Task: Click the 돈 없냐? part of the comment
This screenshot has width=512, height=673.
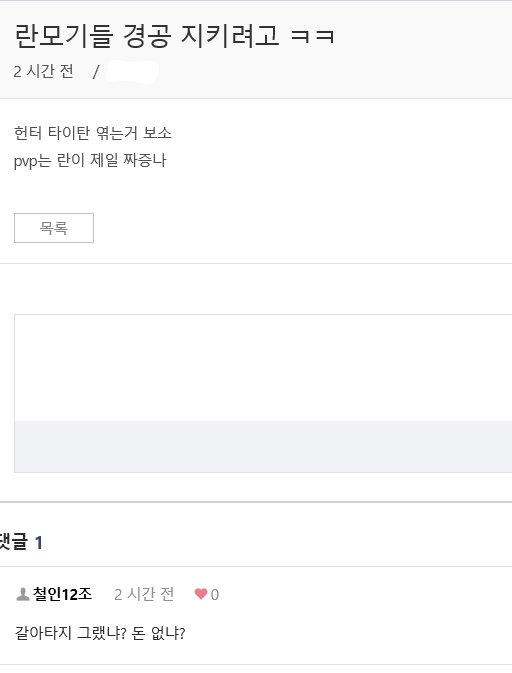Action: coord(158,633)
